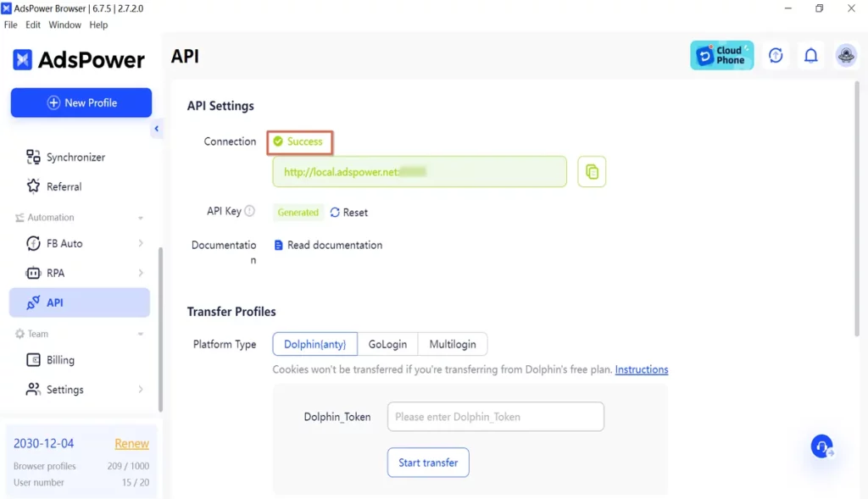Expand the Team section

pos(79,333)
